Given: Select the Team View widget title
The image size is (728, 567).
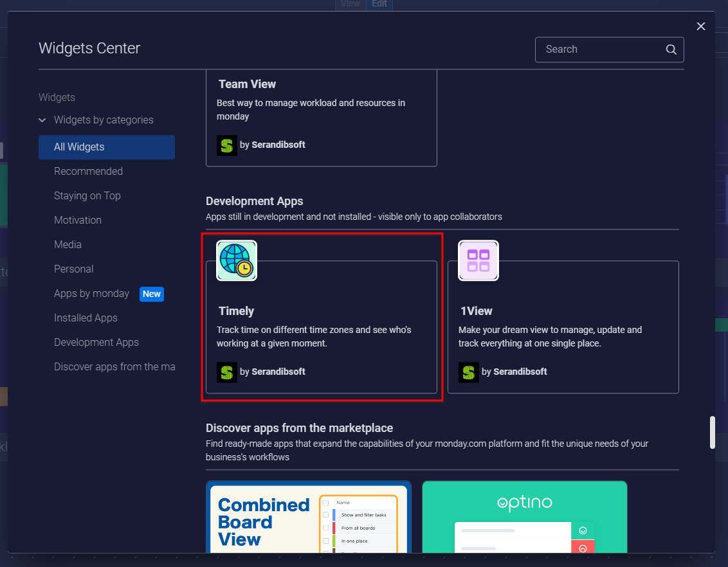Looking at the screenshot, I should pos(247,84).
